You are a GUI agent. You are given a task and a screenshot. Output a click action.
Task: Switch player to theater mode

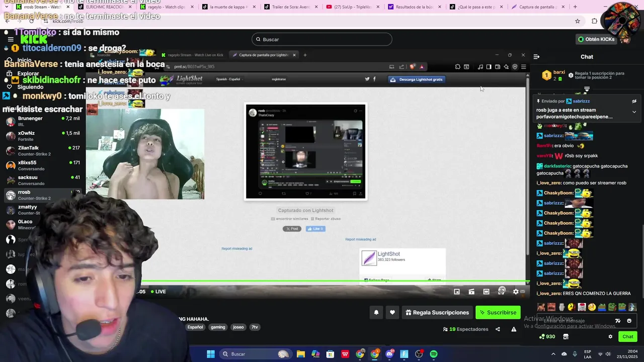(x=486, y=292)
